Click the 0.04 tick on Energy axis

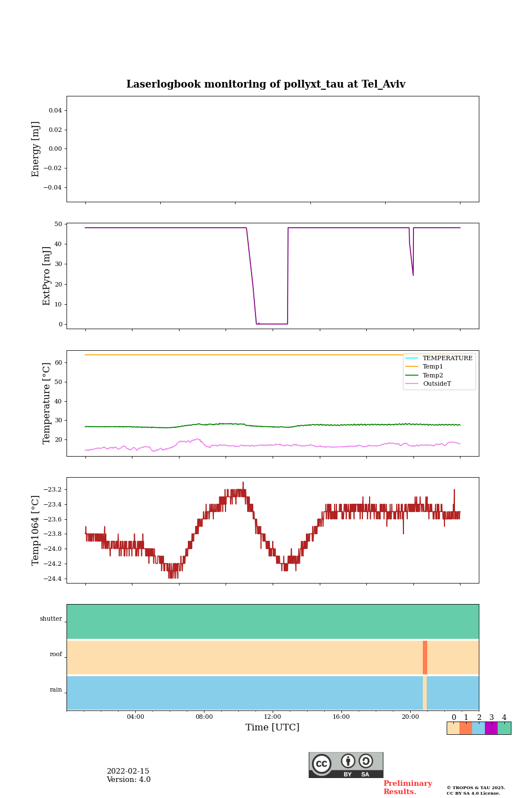pos(55,110)
